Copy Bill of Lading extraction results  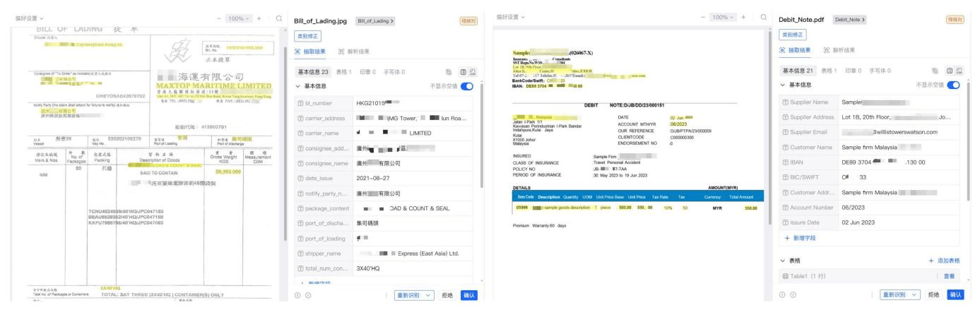(449, 71)
